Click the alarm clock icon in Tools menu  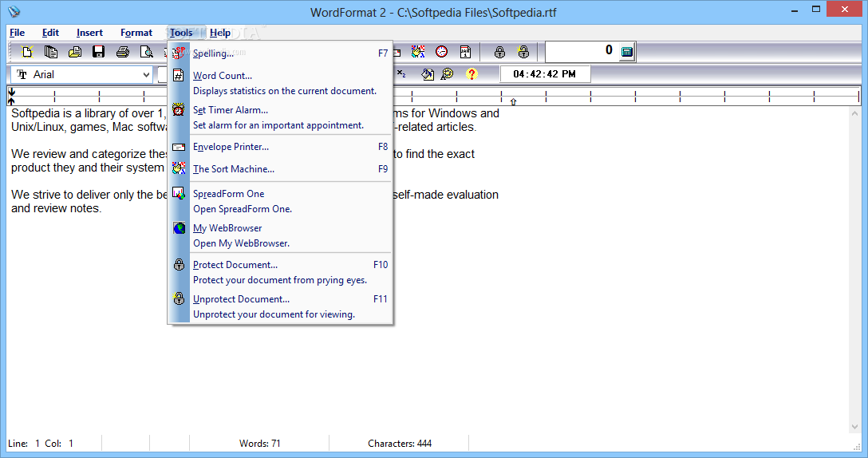(178, 109)
